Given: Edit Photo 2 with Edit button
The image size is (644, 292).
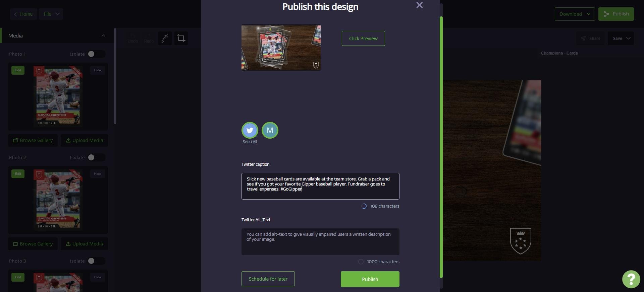Looking at the screenshot, I should [x=18, y=174].
